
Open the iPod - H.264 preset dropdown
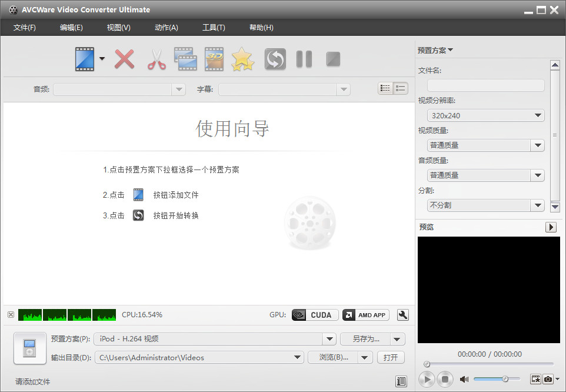(215, 339)
